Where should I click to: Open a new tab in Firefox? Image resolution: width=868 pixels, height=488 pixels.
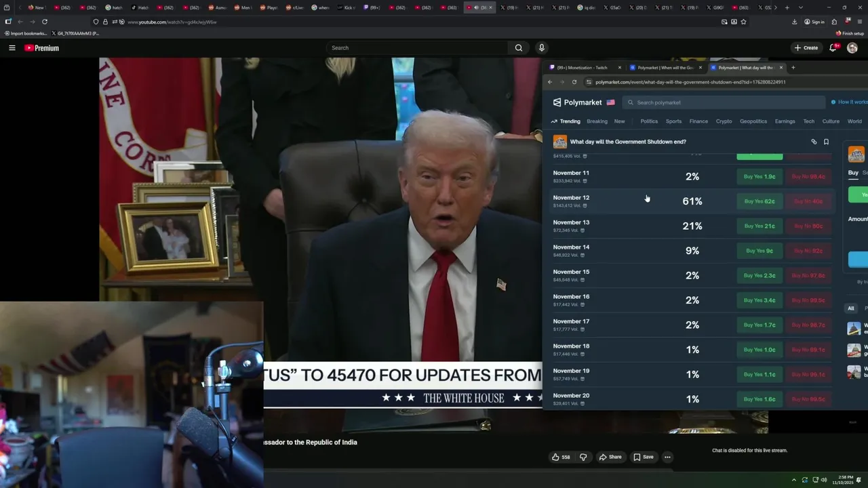(x=787, y=7)
